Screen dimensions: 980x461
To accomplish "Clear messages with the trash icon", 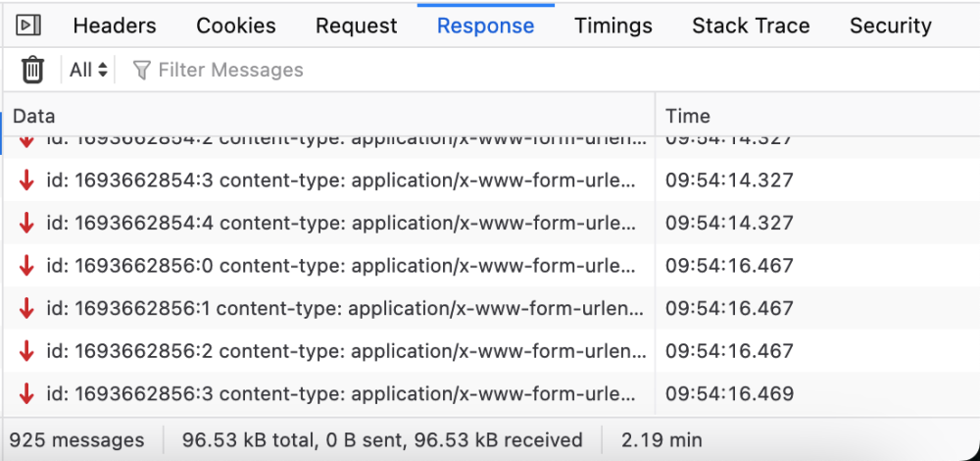I will click(32, 70).
